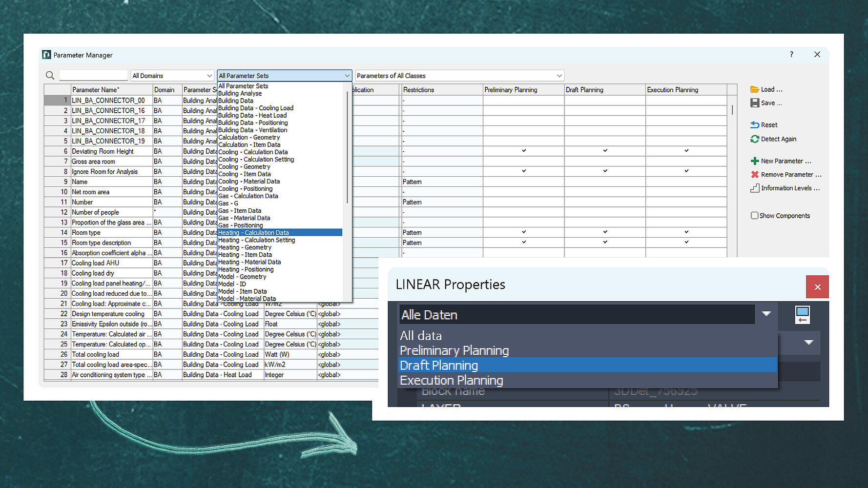The height and width of the screenshot is (488, 868).
Task: Enable the Show Components checkbox
Action: tap(754, 216)
